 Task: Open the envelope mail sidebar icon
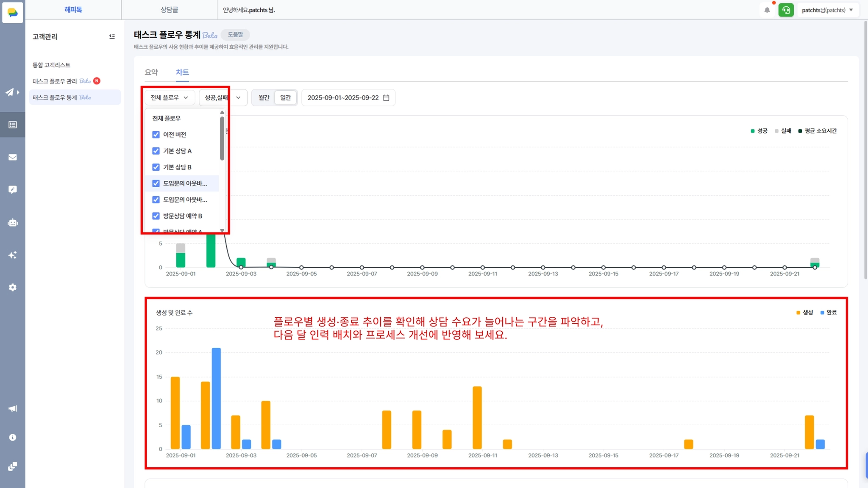coord(13,157)
